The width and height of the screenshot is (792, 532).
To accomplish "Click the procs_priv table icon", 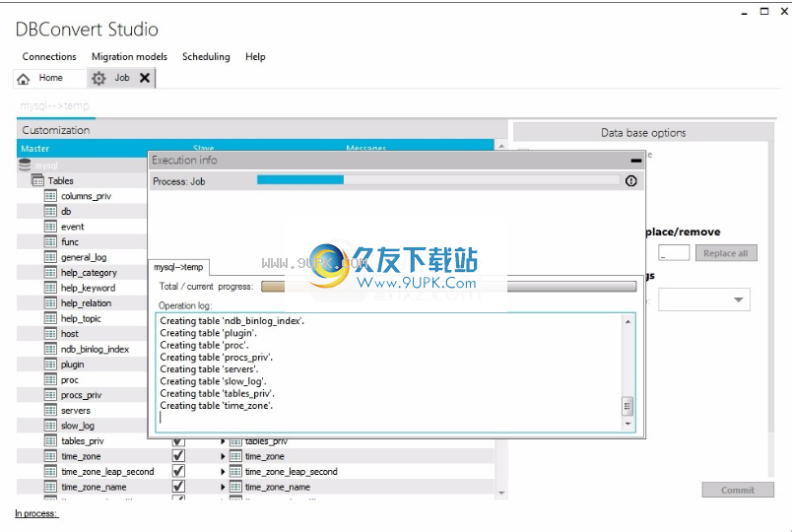I will 50,395.
